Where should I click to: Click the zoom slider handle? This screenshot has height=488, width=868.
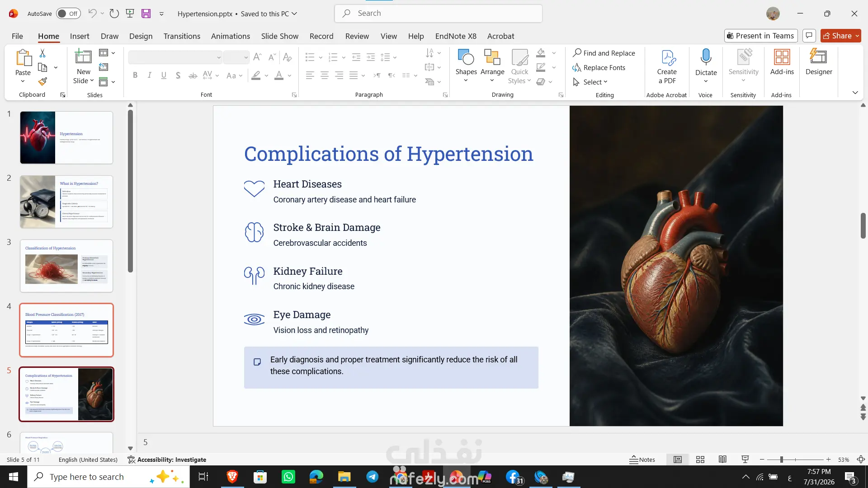click(781, 460)
